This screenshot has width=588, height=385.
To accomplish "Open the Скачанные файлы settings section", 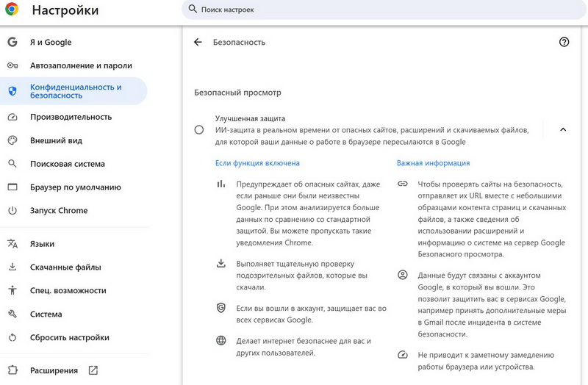I will click(65, 267).
